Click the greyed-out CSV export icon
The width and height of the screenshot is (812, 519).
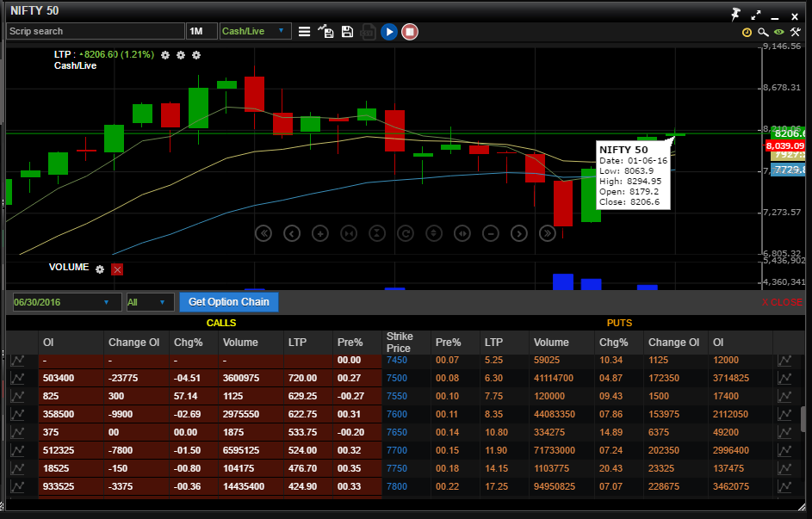(x=368, y=32)
